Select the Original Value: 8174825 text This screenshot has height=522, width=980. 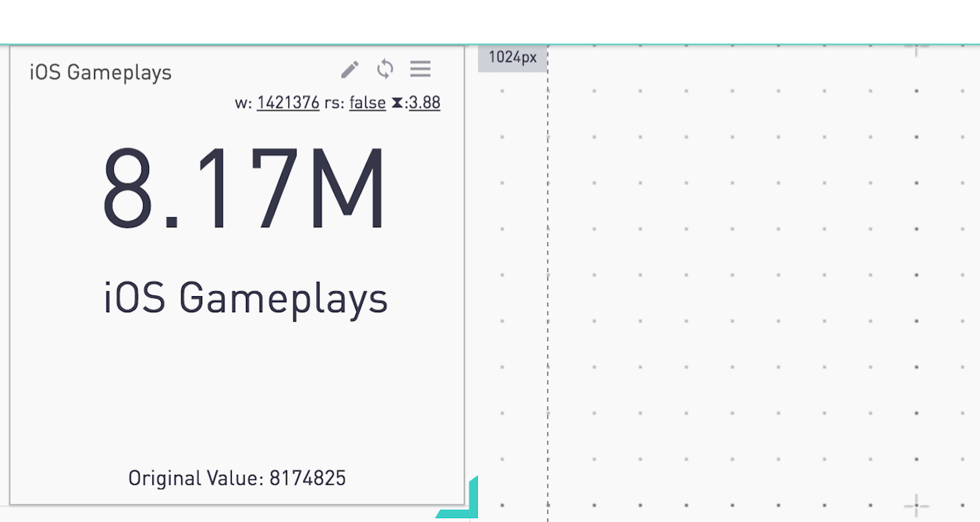click(237, 478)
